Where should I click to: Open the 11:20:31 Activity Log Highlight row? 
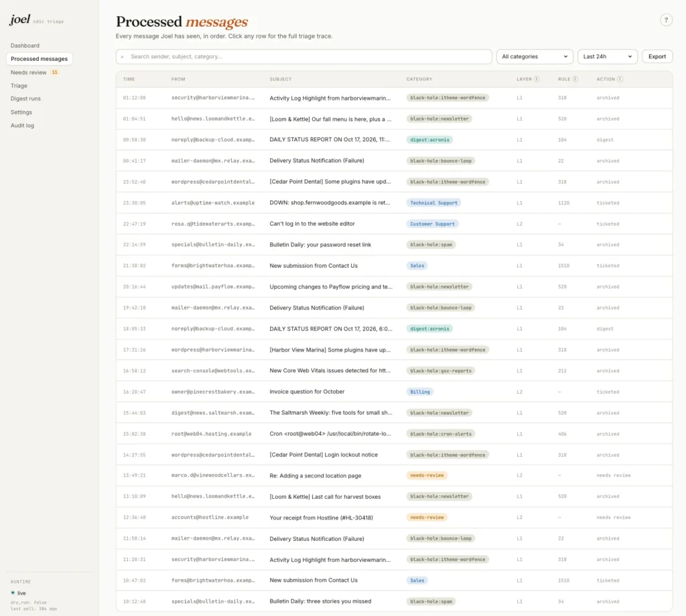pyautogui.click(x=394, y=560)
